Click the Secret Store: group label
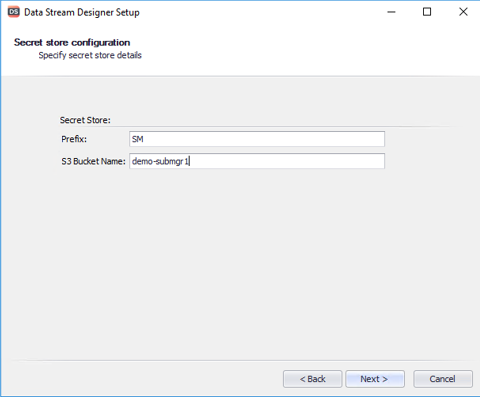The width and height of the screenshot is (480, 397). click(x=85, y=120)
